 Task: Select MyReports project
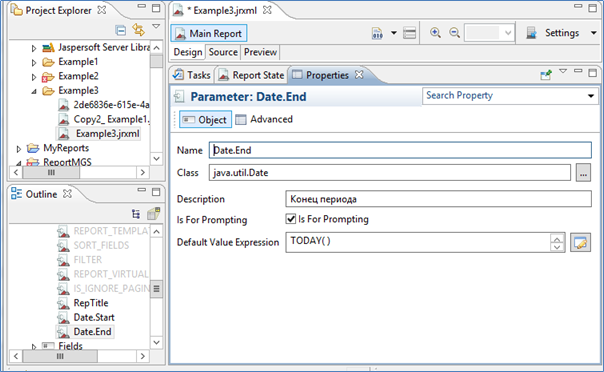[x=58, y=148]
